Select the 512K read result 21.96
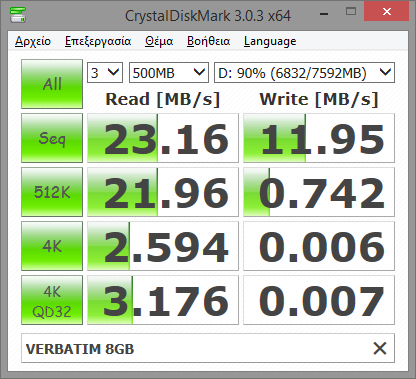This screenshot has height=379, width=416. tap(163, 192)
